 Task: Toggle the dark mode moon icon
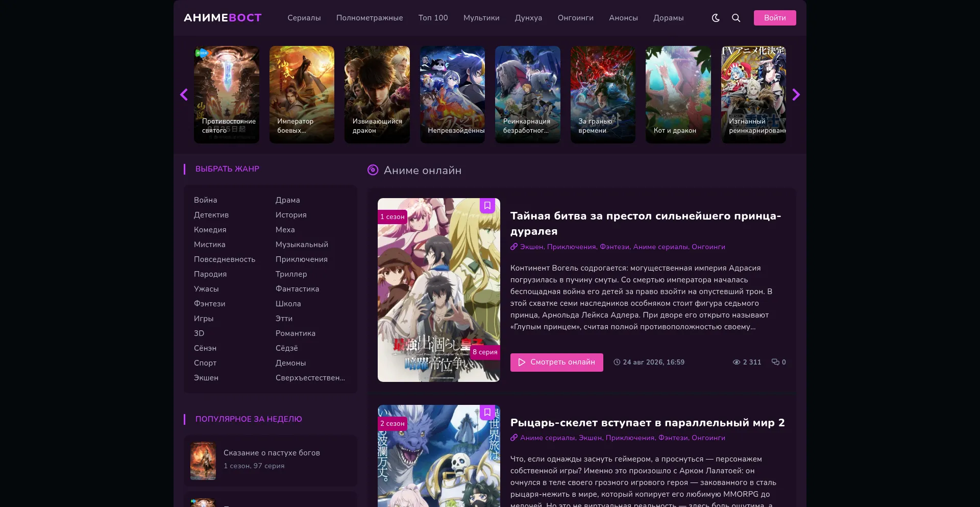(716, 18)
